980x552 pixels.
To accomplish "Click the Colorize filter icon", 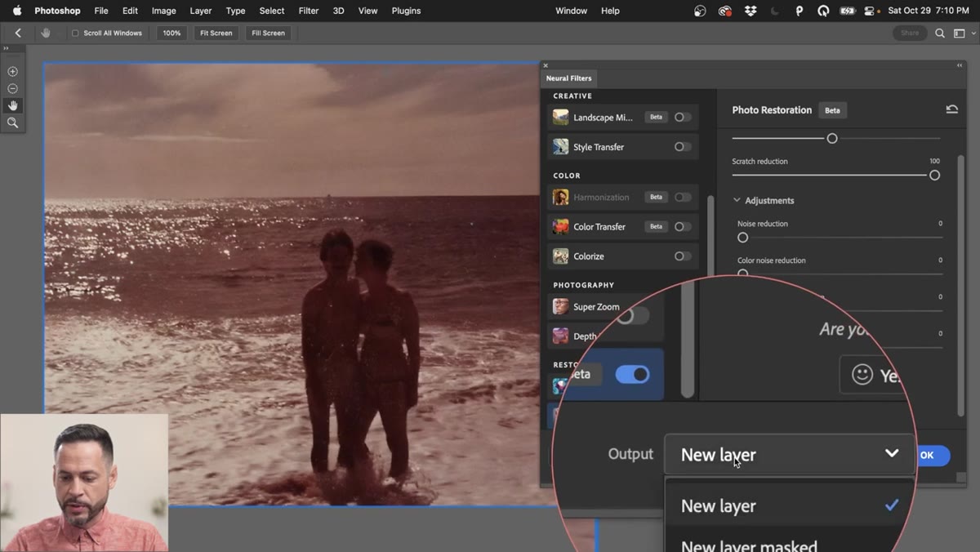I will [560, 256].
